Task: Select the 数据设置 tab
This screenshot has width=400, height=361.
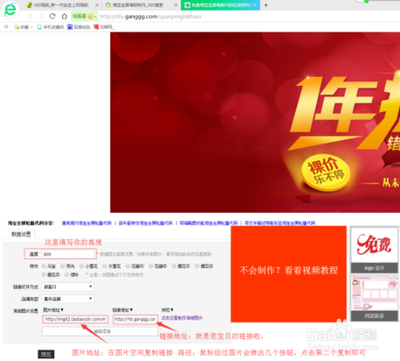Action: 21,234
